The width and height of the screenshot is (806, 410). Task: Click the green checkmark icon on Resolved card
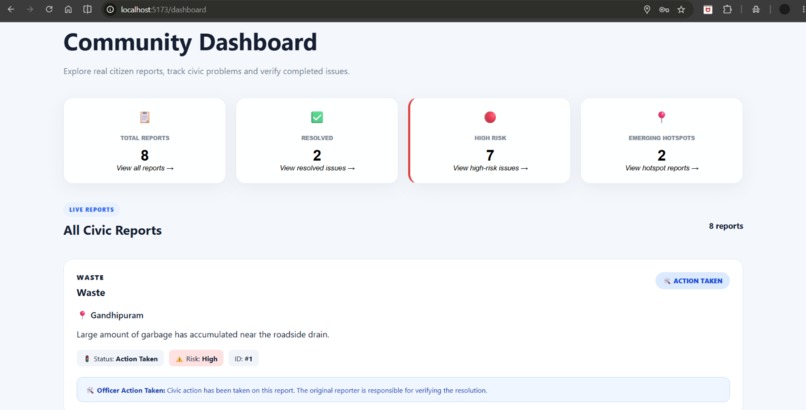point(317,117)
